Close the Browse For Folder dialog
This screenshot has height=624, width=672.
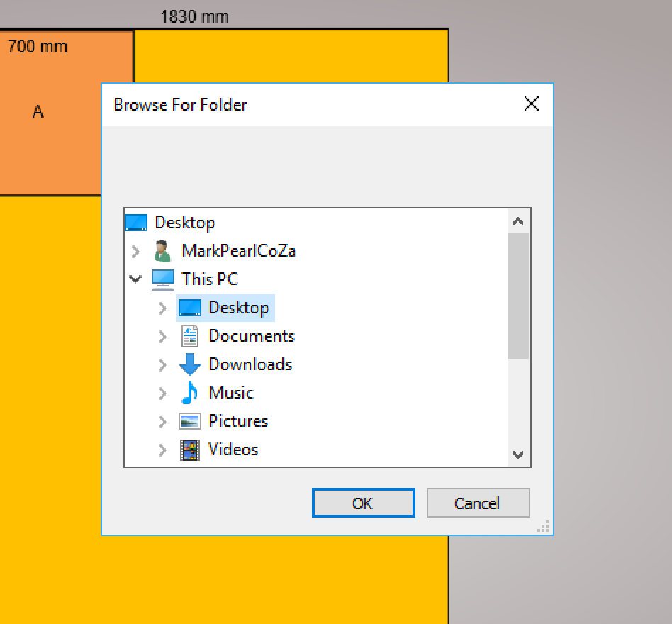(x=532, y=104)
